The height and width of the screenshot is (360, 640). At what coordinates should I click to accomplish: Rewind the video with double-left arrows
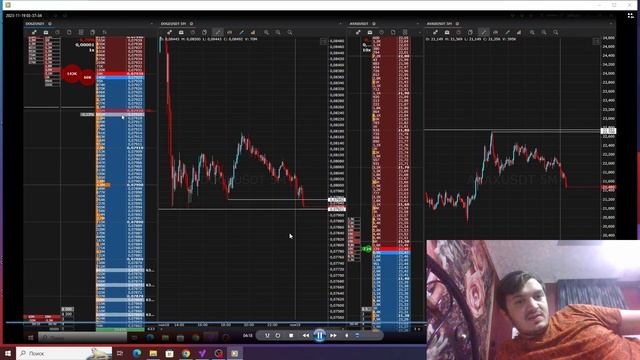306,336
